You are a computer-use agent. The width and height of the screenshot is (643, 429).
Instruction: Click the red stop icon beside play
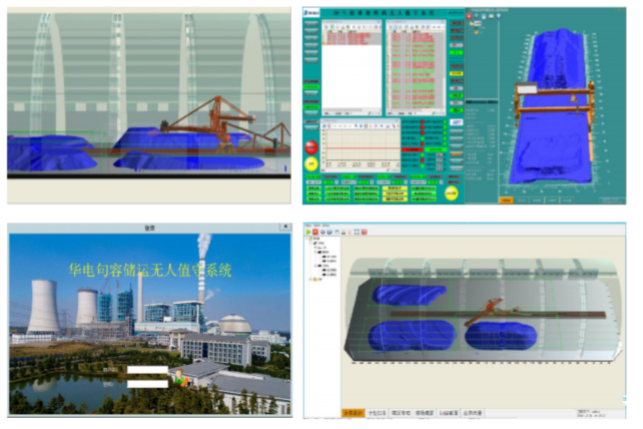317,231
